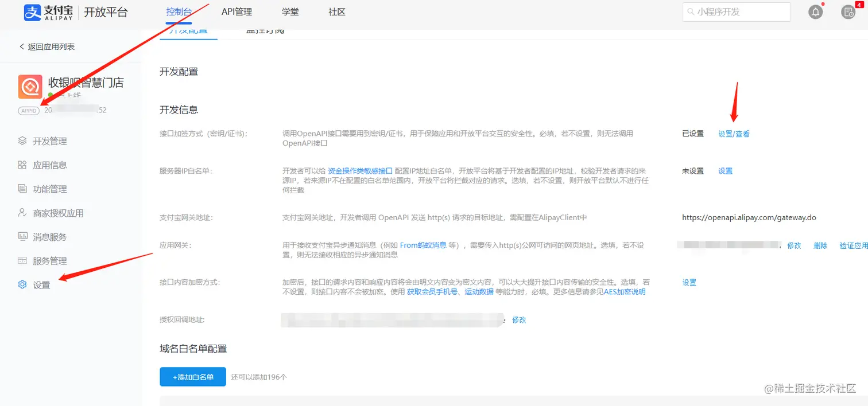868x406 pixels.
Task: Click the search magnifier icon
Action: (691, 11)
